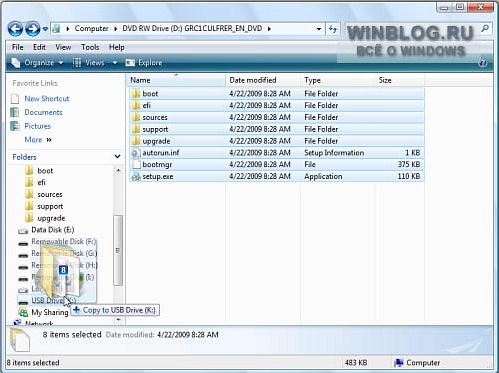Open the Tools menu
This screenshot has height=373, width=499.
point(90,47)
